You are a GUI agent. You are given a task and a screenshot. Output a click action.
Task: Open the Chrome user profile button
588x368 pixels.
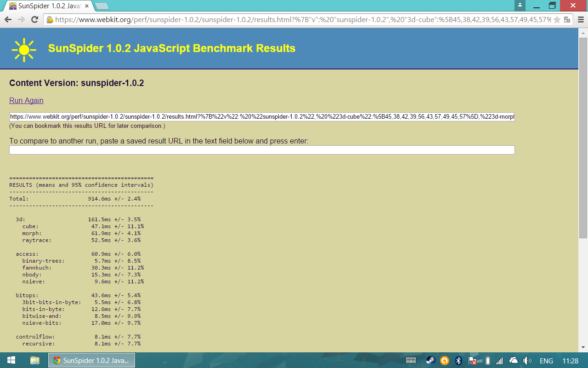(x=520, y=6)
